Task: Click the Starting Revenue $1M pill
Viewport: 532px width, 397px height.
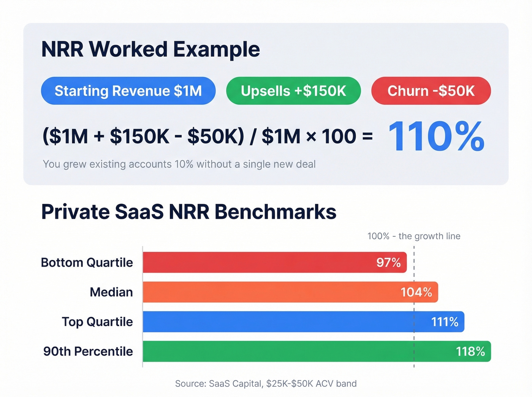Action: click(128, 91)
